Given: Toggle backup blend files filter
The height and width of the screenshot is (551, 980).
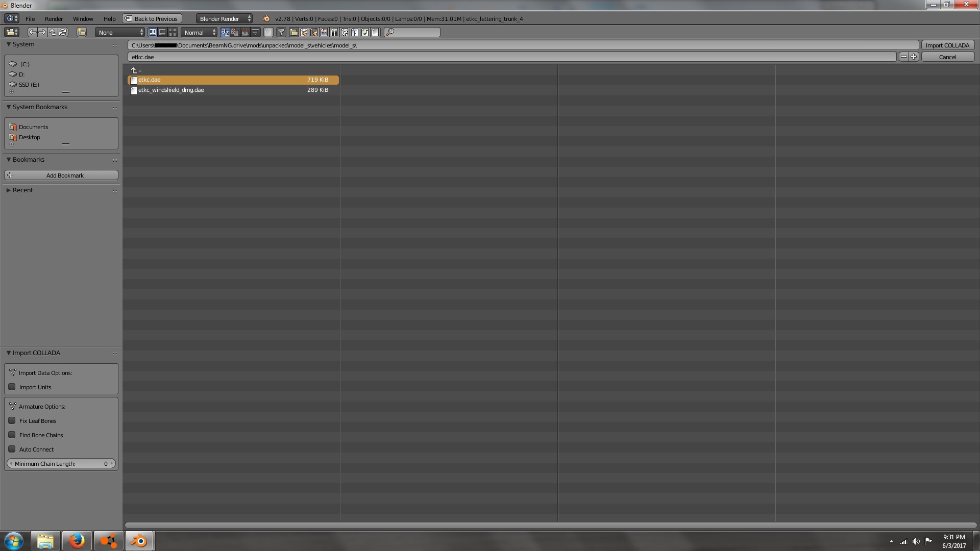Looking at the screenshot, I should tap(314, 32).
